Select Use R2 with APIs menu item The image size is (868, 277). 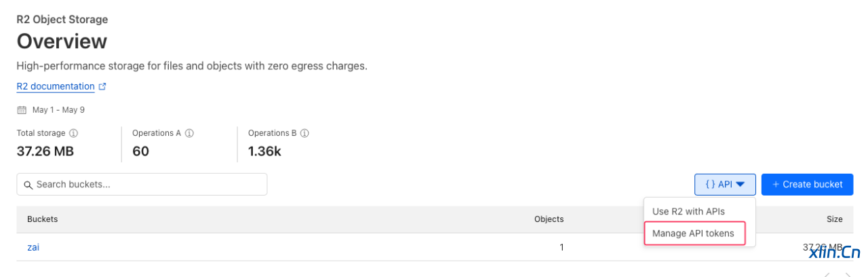click(688, 211)
